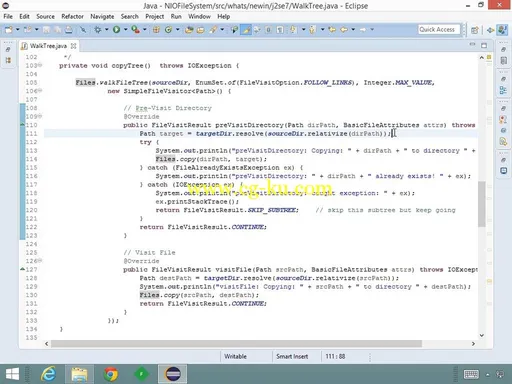Open the Package Explorer icon in left trim
This screenshot has height=384, width=512.
click(x=8, y=60)
